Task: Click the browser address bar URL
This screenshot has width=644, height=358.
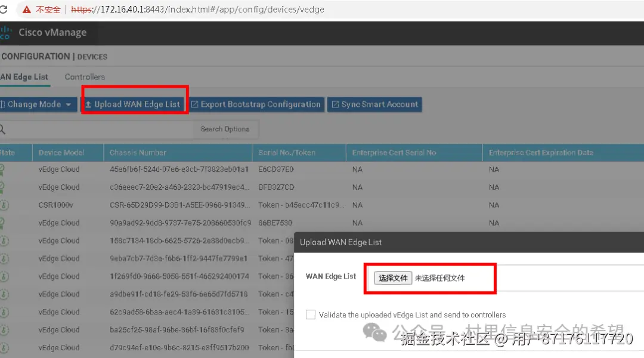Action: 197,10
